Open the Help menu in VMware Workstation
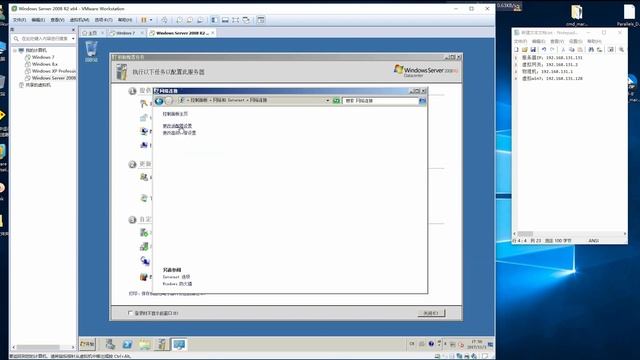The height and width of the screenshot is (360, 640). (x=125, y=20)
